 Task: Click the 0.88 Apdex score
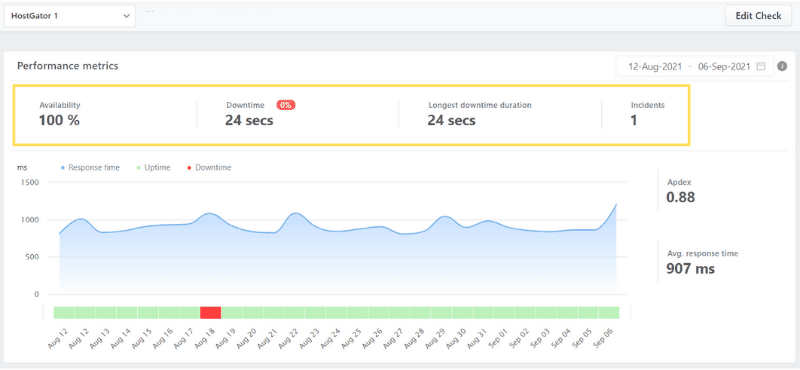point(681,197)
